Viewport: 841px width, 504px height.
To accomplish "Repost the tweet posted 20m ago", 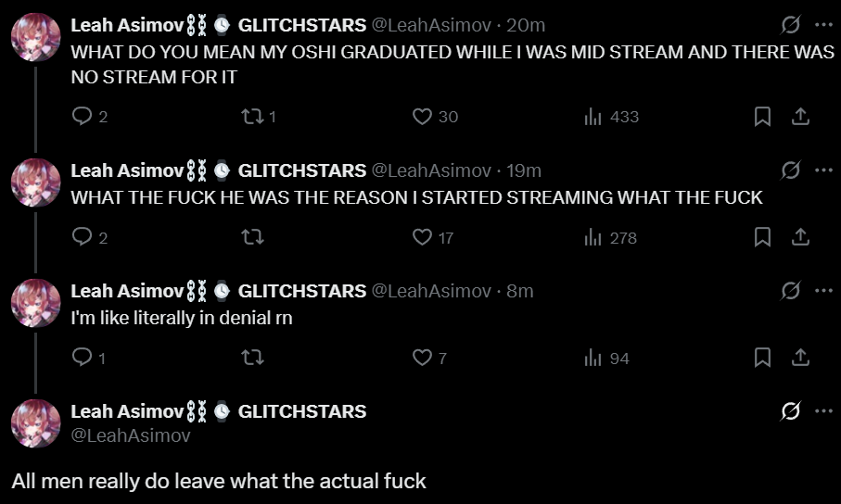I will click(252, 117).
